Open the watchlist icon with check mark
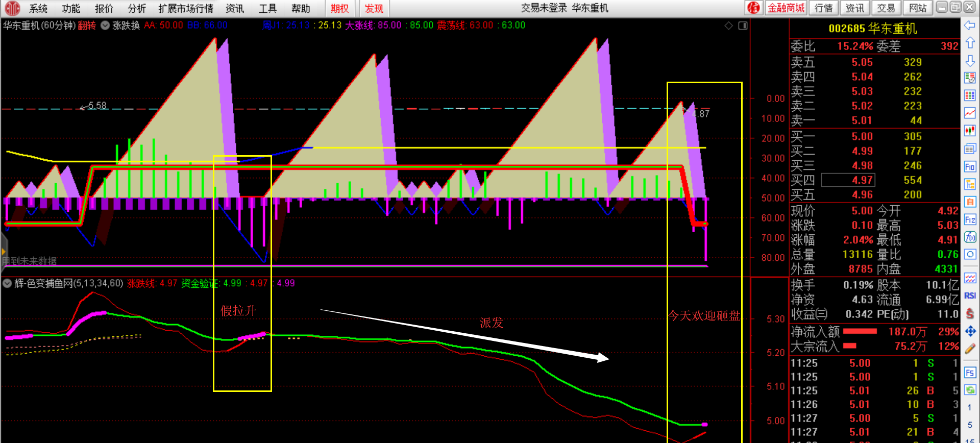 [x=970, y=78]
